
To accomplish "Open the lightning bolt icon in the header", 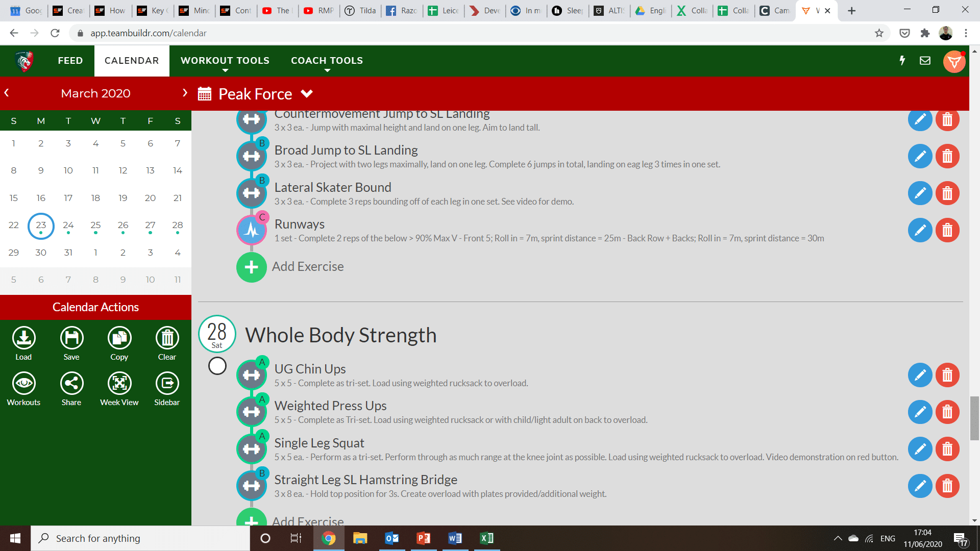I will [902, 61].
